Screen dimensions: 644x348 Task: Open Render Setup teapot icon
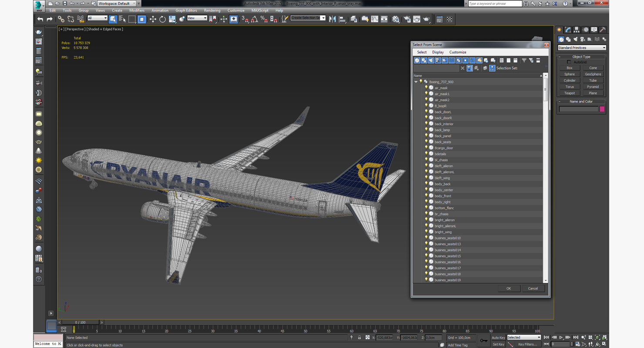click(x=407, y=19)
